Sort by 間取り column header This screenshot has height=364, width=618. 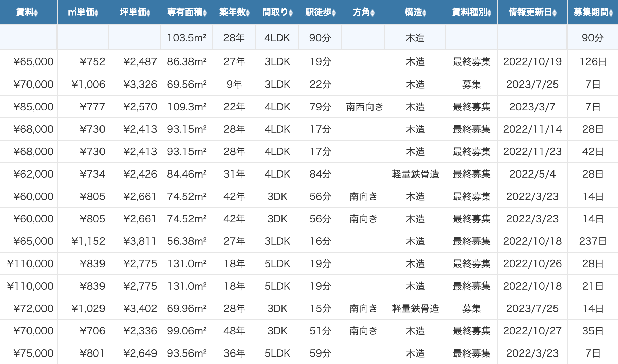(277, 12)
